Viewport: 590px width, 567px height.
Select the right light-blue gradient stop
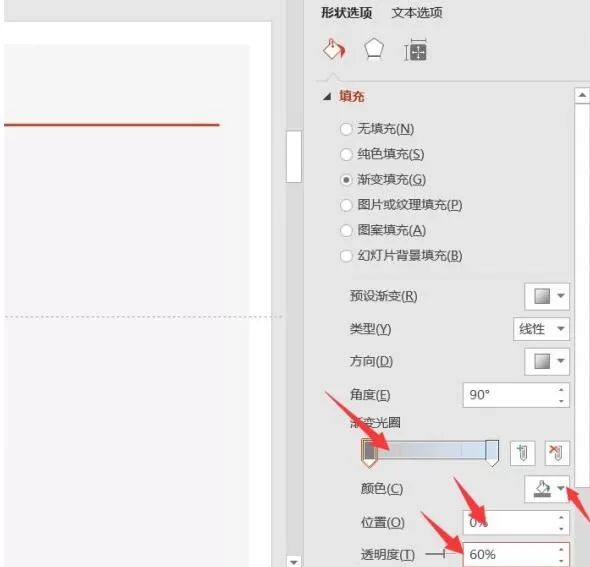[x=492, y=453]
